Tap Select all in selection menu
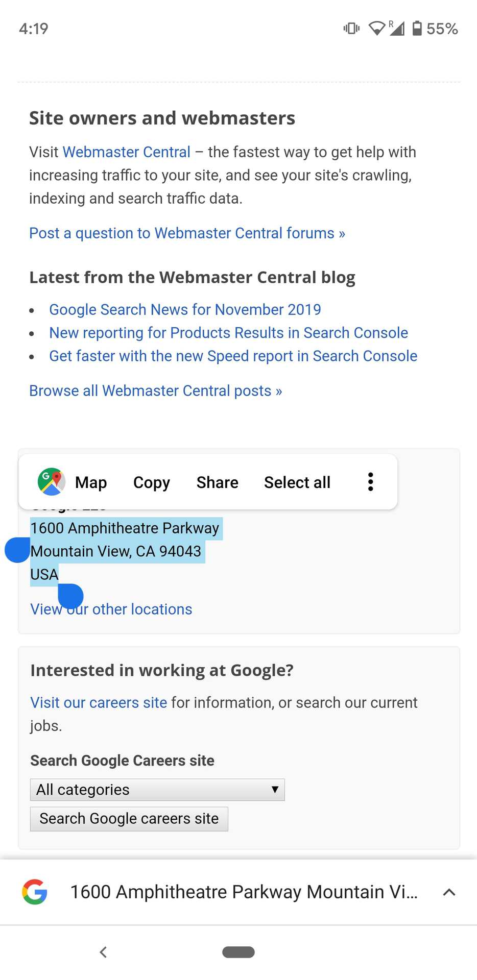 click(x=297, y=482)
